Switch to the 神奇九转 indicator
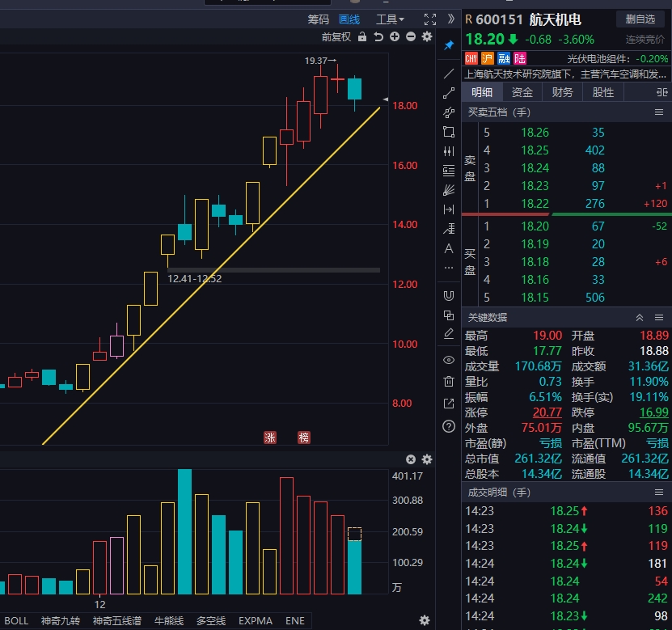 [61, 620]
